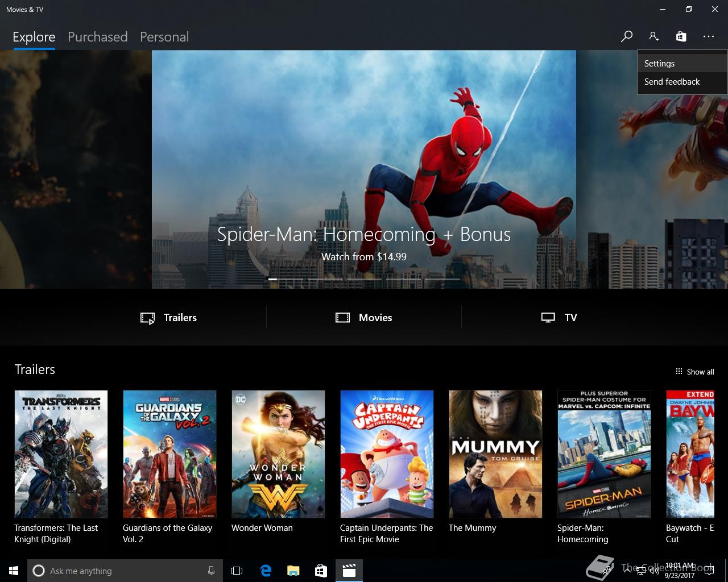Click the Trailers category icon
728x582 pixels.
click(148, 318)
